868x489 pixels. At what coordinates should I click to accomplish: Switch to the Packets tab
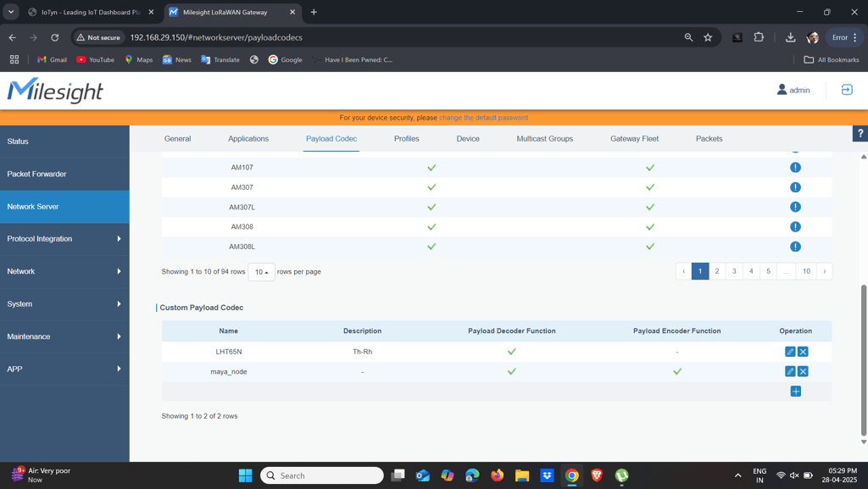tap(709, 139)
